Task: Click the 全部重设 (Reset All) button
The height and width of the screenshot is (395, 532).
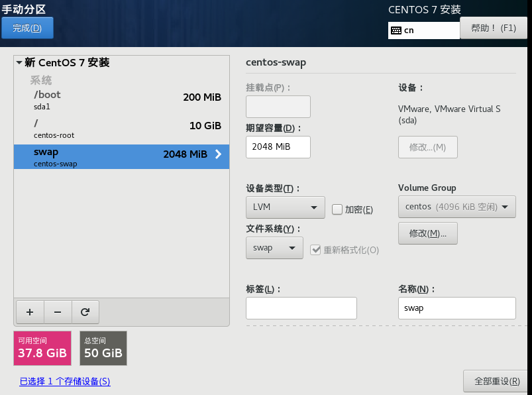Action: 497,382
